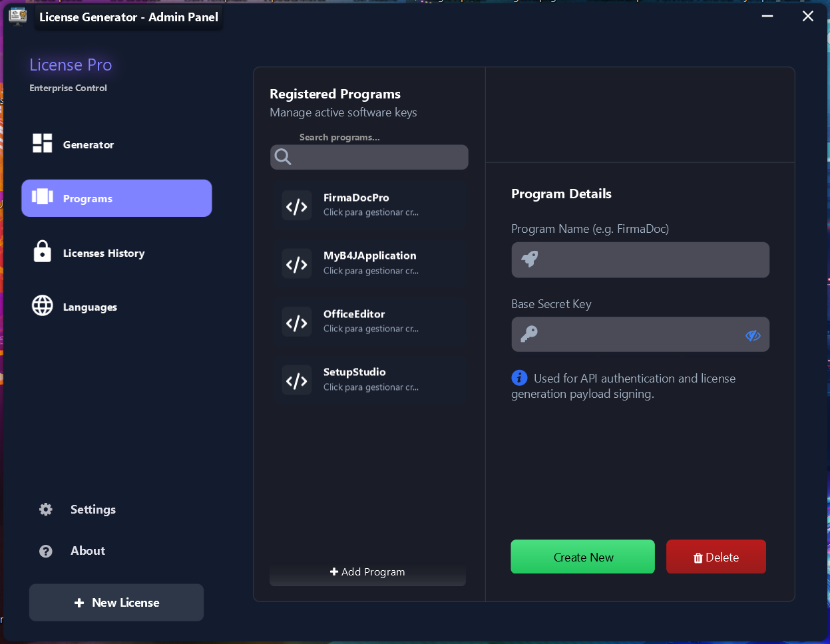Click the Add Program button
This screenshot has height=644, width=830.
(367, 572)
